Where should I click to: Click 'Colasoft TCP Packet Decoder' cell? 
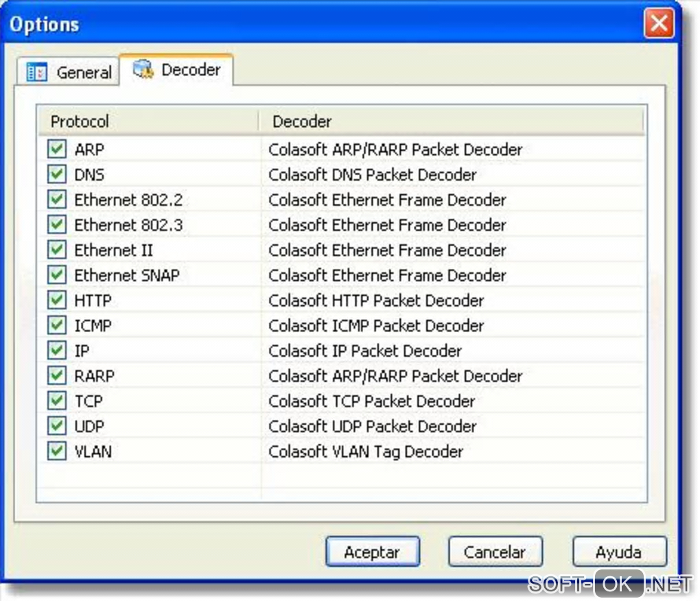(371, 401)
